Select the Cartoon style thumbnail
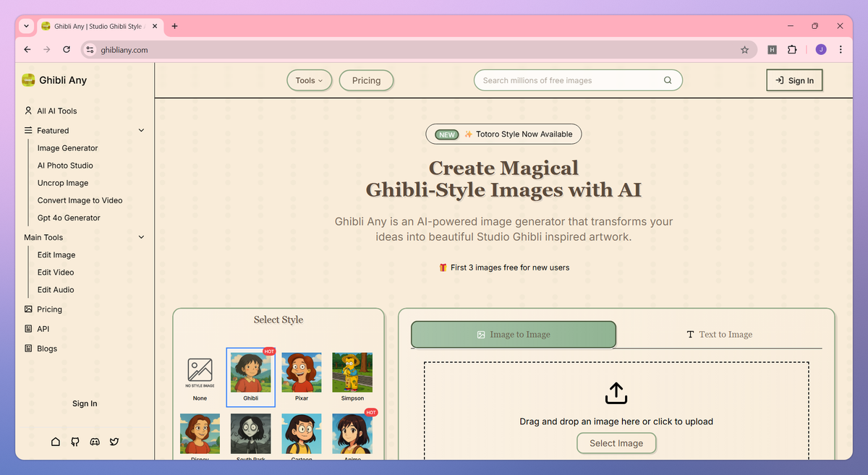The height and width of the screenshot is (475, 868). click(x=302, y=436)
